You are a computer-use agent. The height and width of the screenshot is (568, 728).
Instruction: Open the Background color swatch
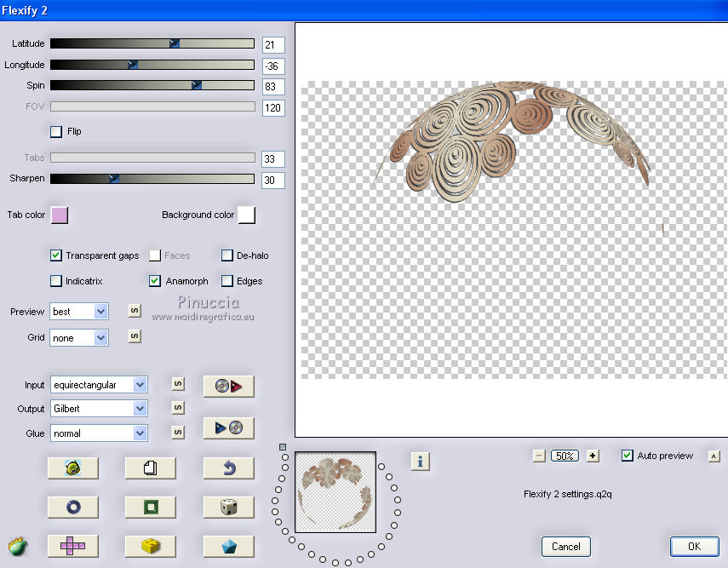(x=247, y=215)
